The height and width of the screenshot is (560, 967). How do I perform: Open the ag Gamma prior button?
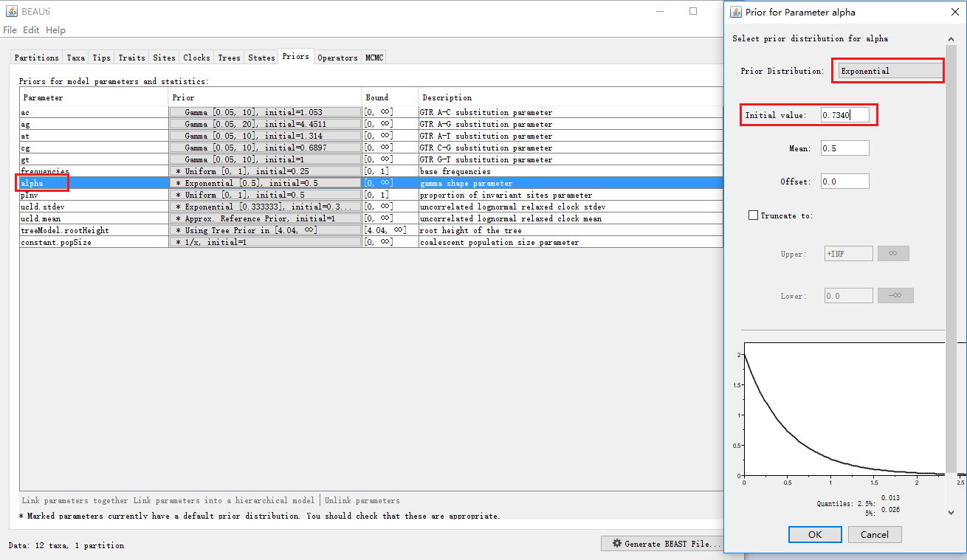pos(265,124)
